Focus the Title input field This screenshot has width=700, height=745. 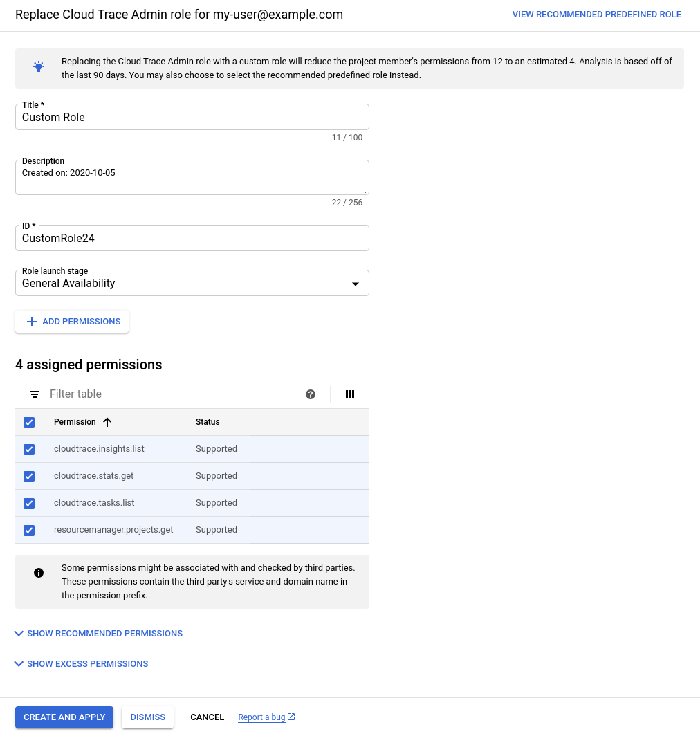tap(192, 118)
